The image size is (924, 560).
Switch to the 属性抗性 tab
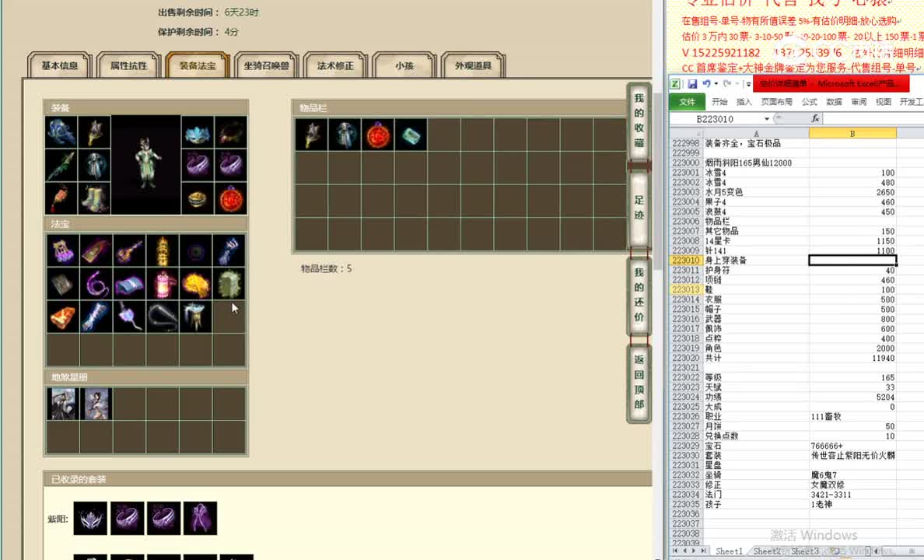128,65
